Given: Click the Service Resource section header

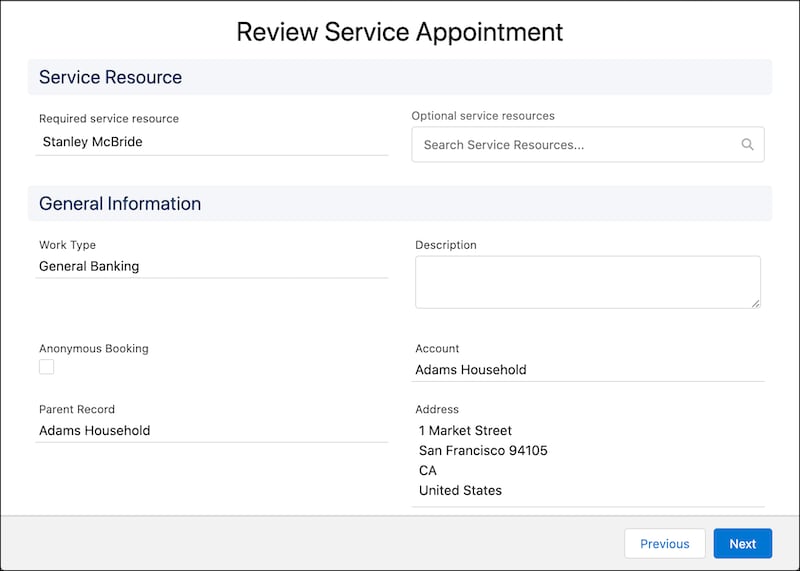Looking at the screenshot, I should (399, 77).
